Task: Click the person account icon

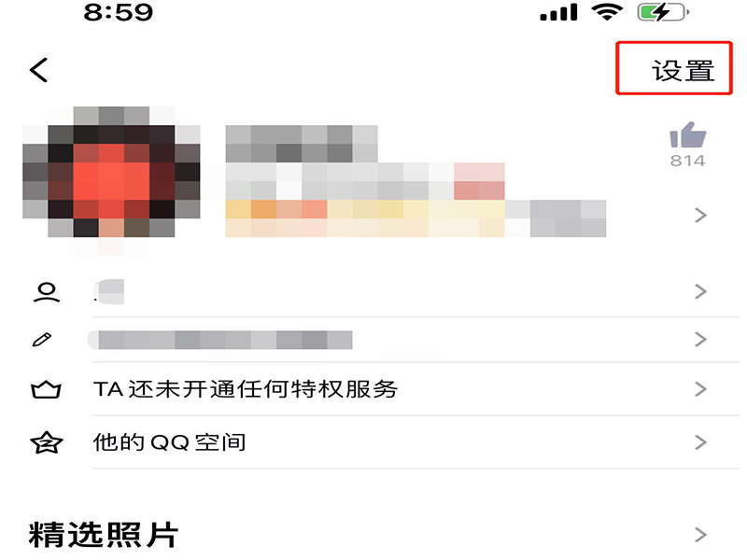Action: (46, 292)
